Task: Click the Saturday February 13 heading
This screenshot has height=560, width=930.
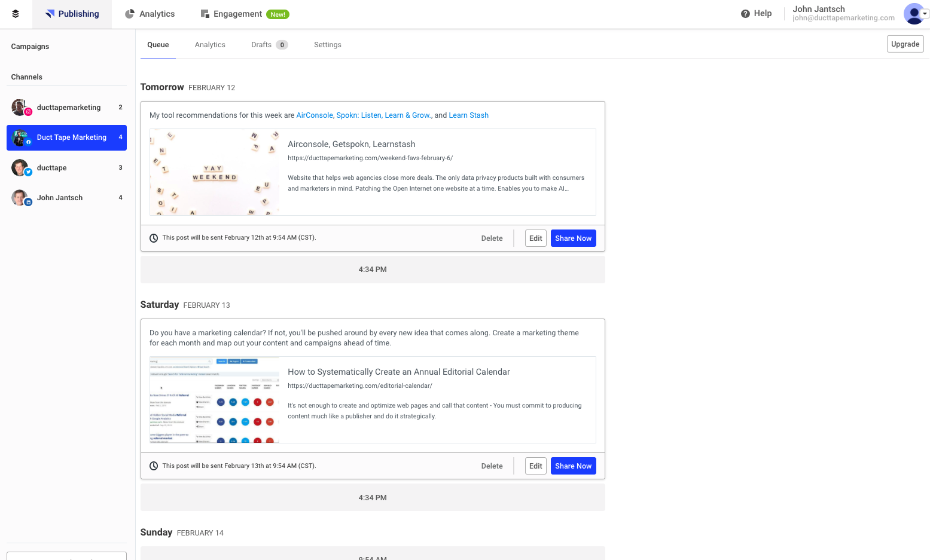Action: (185, 305)
